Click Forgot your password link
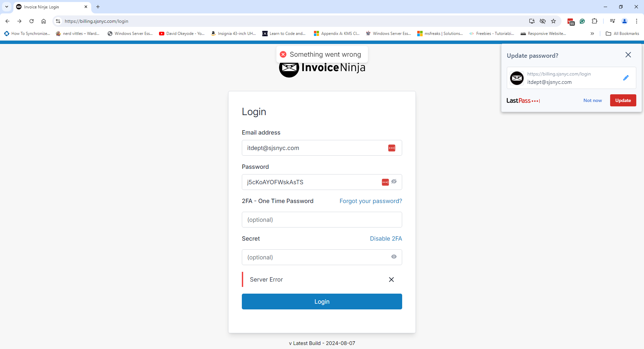 tap(371, 201)
